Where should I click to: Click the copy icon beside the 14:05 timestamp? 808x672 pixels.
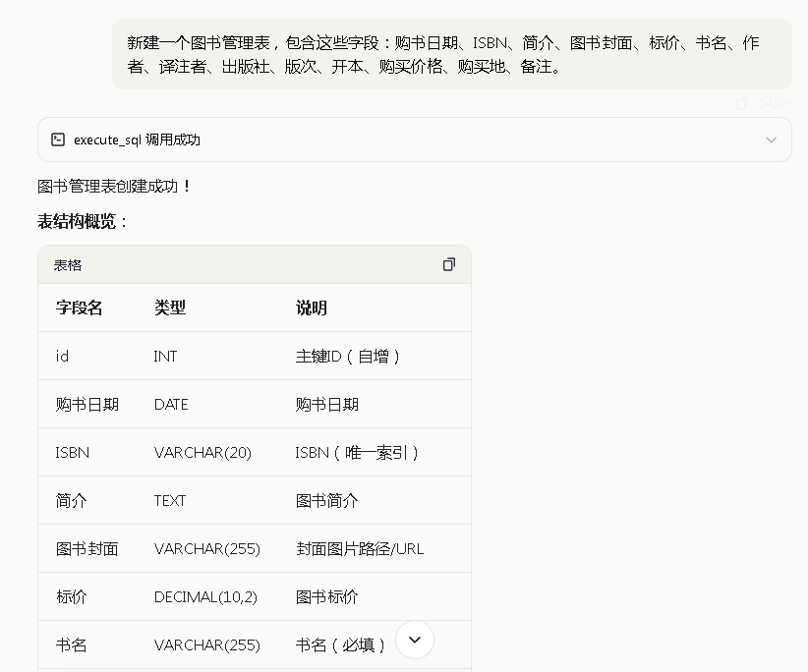coord(742,103)
